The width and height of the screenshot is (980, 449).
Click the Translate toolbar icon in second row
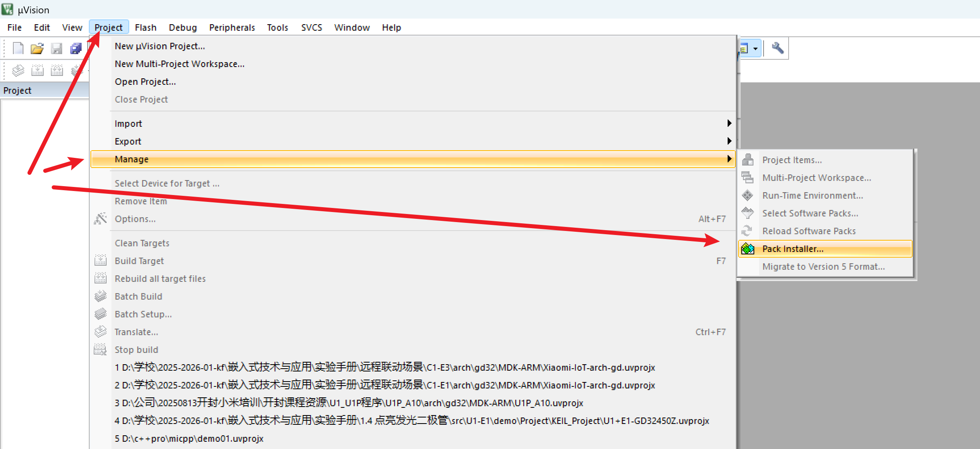point(18,71)
